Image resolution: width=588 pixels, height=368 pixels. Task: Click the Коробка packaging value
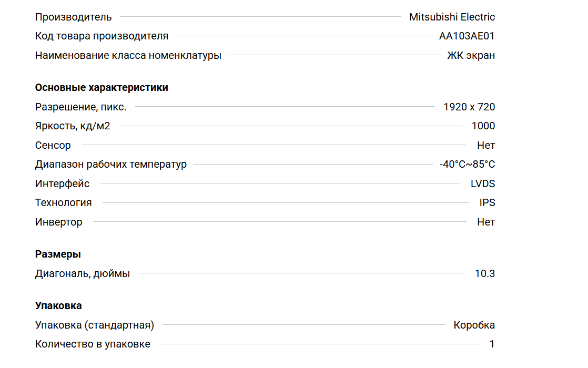pyautogui.click(x=474, y=325)
